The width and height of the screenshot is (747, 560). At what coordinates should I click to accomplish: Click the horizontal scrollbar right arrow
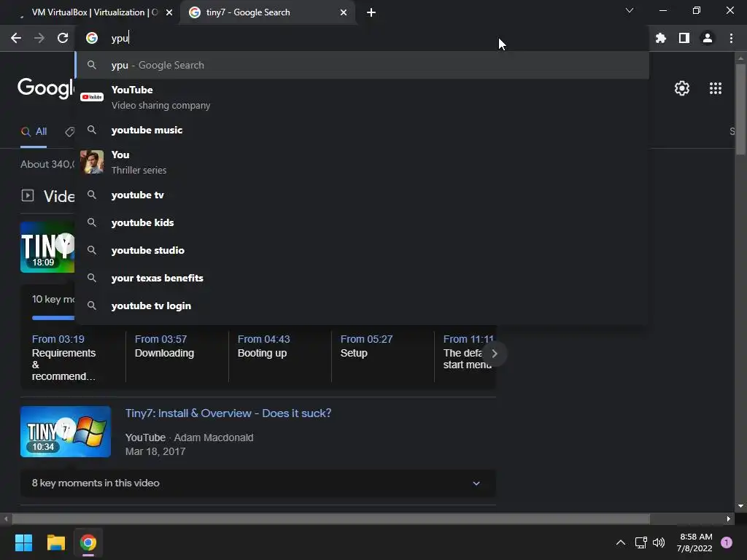729,518
